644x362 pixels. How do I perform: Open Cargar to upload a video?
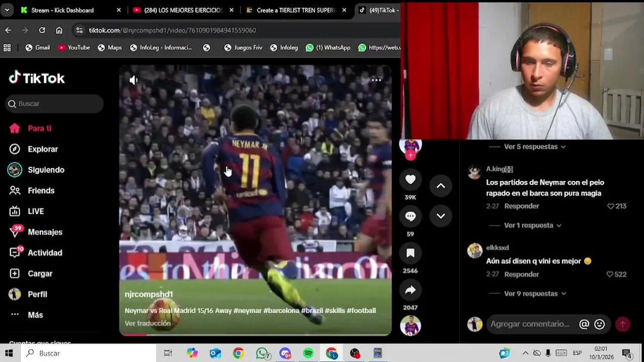tap(40, 274)
